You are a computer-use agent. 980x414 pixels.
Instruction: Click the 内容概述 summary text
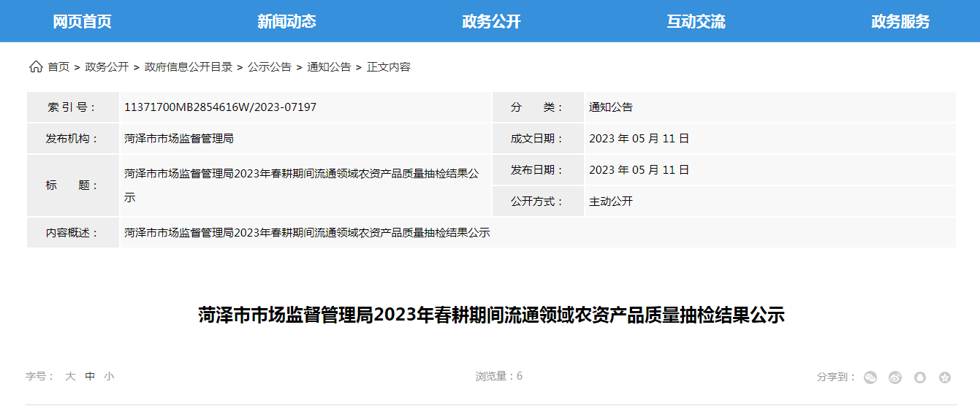pos(307,233)
